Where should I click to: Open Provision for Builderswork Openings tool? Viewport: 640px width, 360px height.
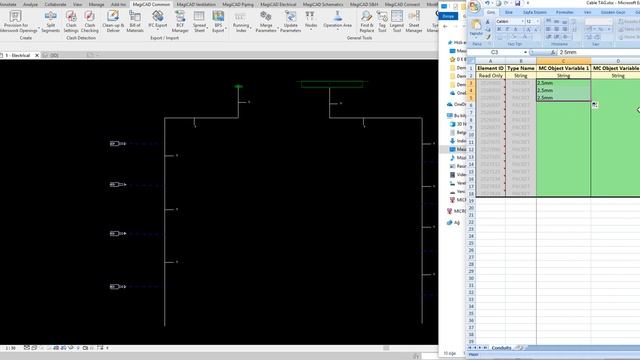point(16,21)
